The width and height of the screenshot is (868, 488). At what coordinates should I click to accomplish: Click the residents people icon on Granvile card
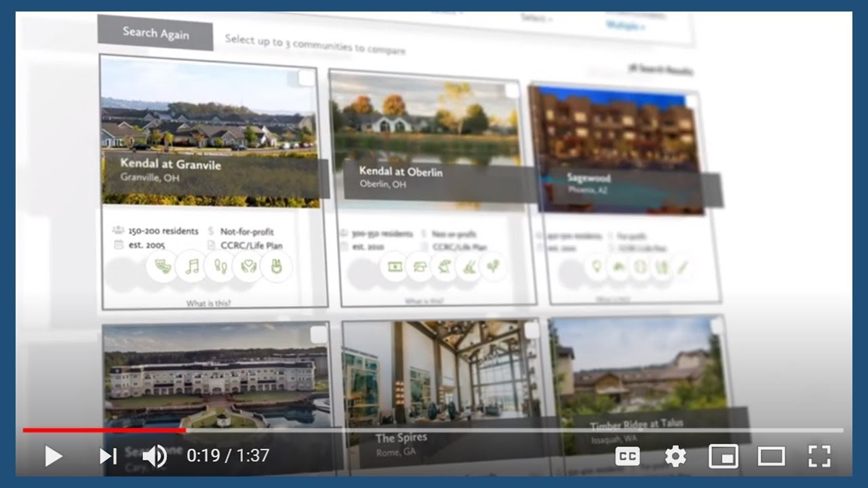[x=118, y=230]
